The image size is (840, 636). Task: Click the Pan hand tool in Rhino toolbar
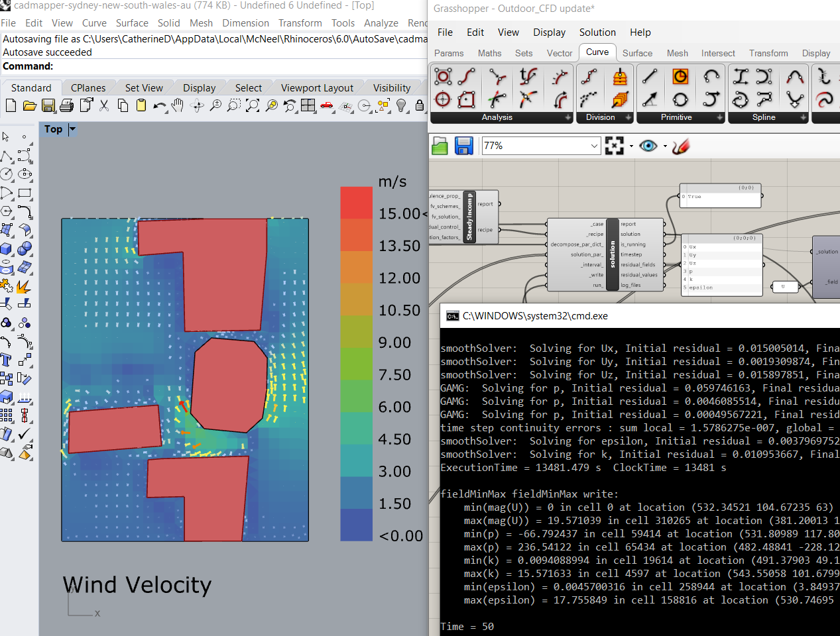(177, 105)
